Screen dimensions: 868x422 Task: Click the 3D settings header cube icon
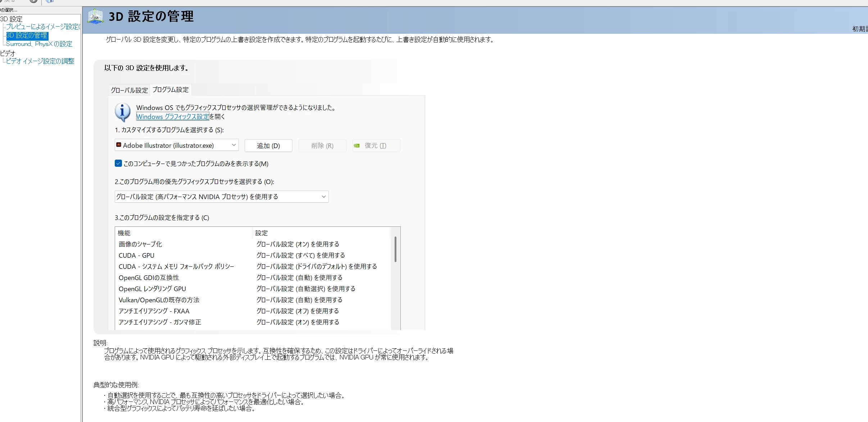point(95,17)
